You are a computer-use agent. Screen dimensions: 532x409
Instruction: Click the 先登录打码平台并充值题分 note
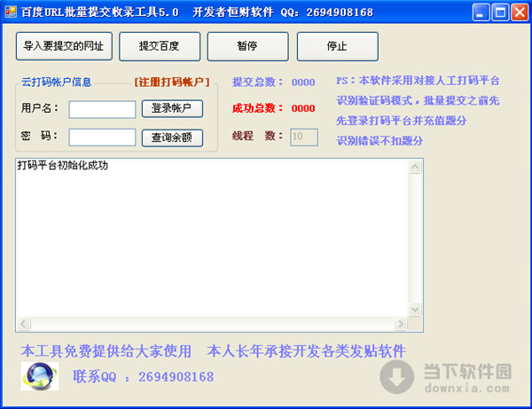402,121
